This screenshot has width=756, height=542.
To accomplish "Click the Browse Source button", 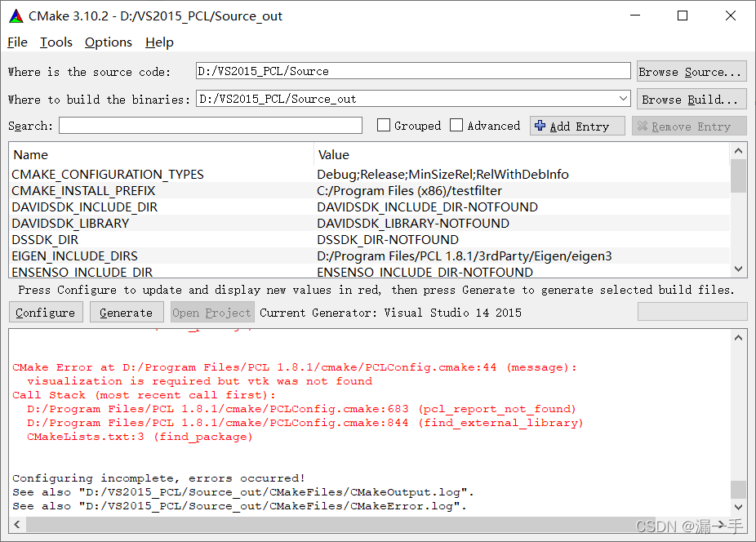I will 692,71.
